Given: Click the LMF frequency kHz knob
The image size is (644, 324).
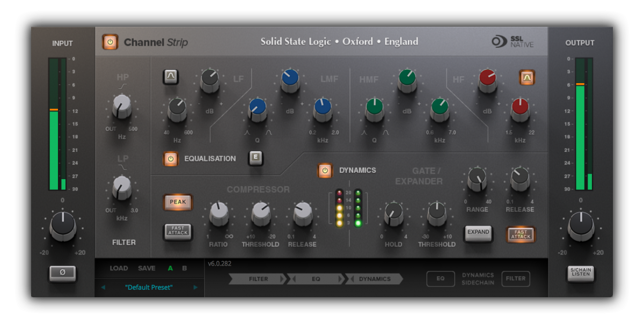Looking at the screenshot, I should (323, 110).
